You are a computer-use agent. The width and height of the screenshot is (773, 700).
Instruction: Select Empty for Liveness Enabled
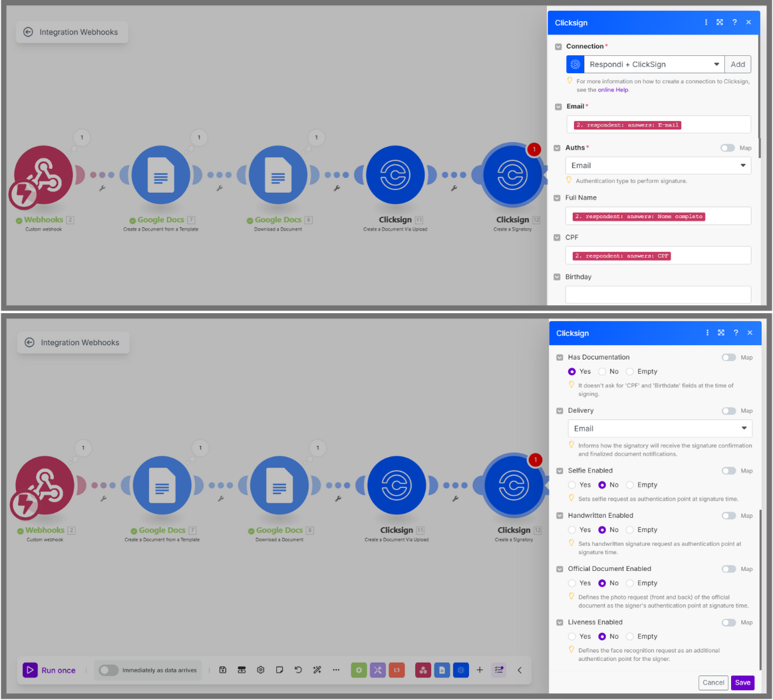(x=629, y=636)
